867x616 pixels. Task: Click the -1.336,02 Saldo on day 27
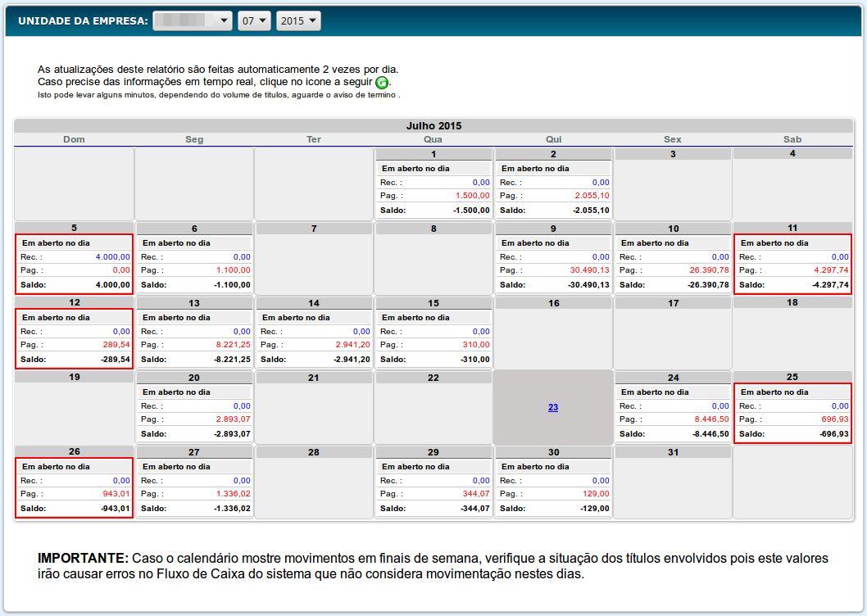click(231, 509)
